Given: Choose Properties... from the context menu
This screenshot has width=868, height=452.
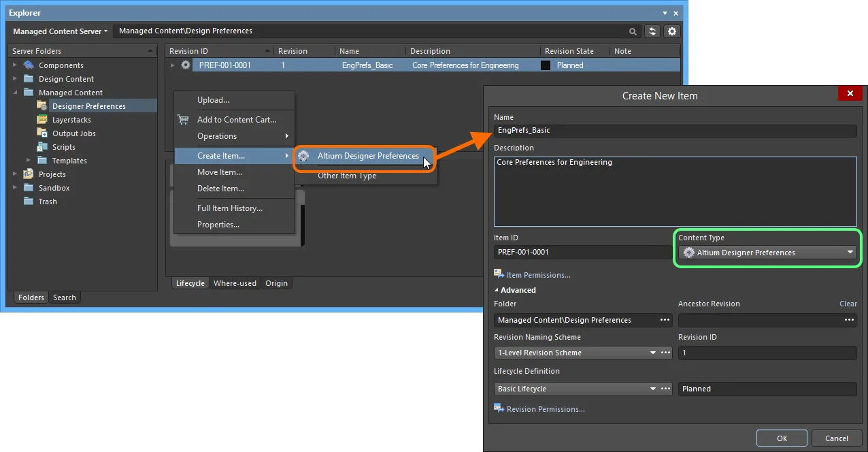Looking at the screenshot, I should 234,225.
